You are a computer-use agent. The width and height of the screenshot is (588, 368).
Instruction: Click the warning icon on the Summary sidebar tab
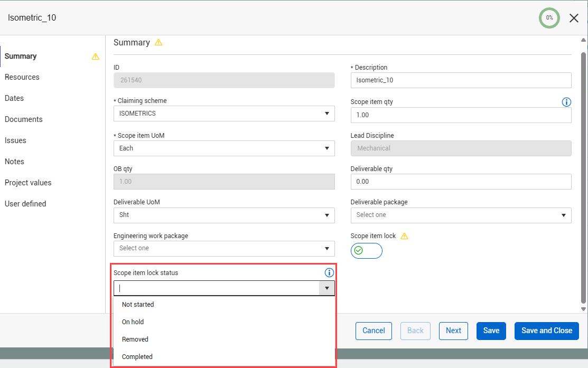pyautogui.click(x=96, y=56)
